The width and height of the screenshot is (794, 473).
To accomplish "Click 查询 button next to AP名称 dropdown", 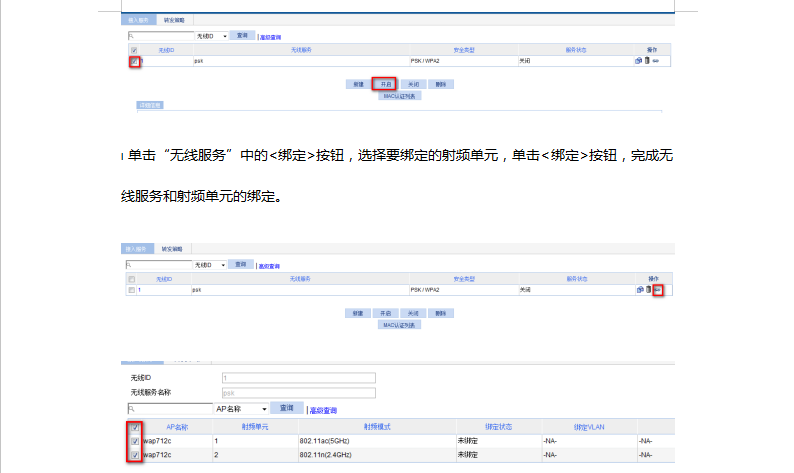I will point(287,408).
